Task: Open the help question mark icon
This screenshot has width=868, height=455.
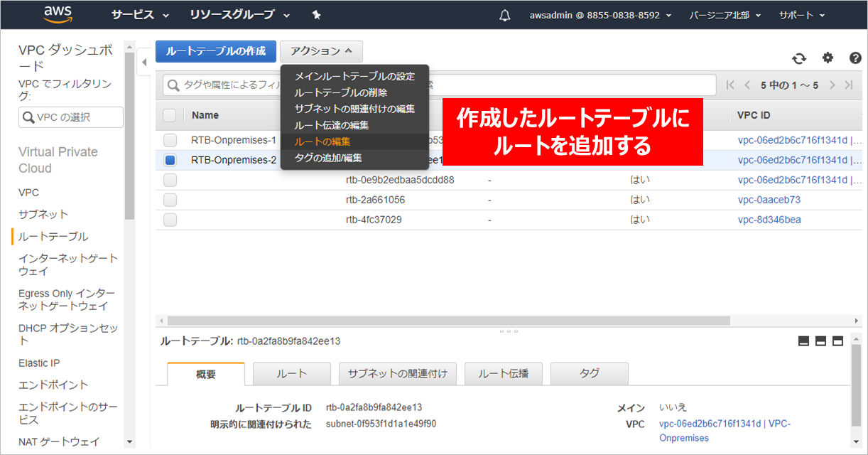Action: coord(855,58)
